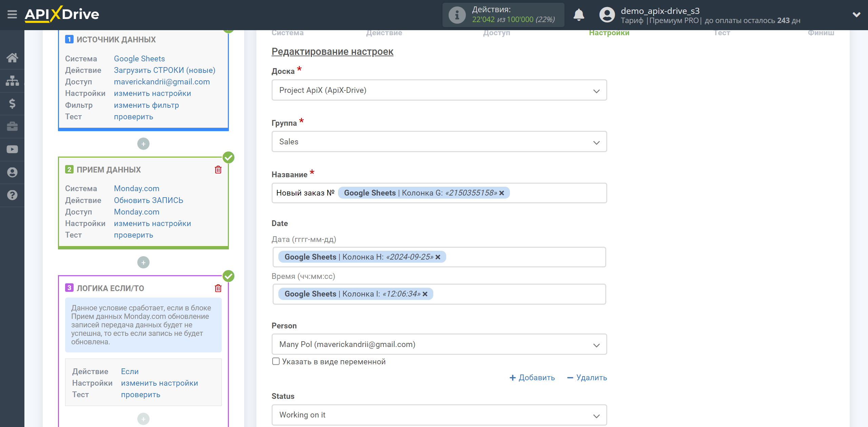Switch to Настройки step tab
Viewport: 868px width, 427px height.
609,33
